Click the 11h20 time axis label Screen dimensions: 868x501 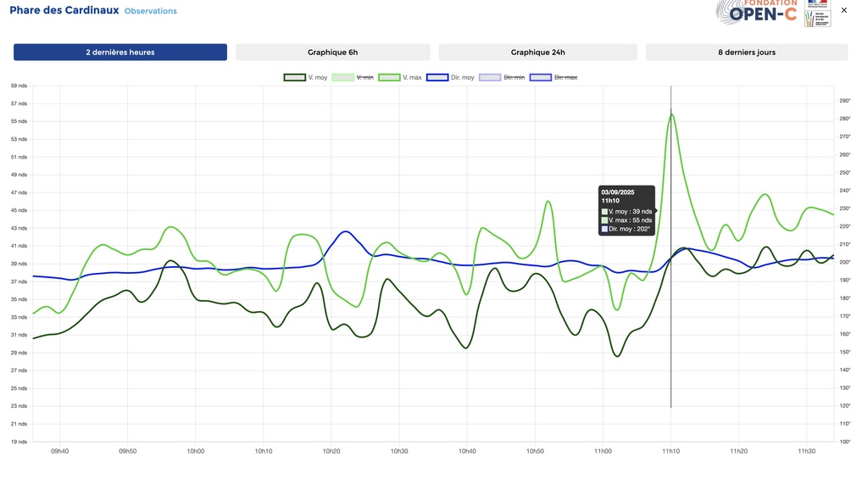click(x=738, y=451)
